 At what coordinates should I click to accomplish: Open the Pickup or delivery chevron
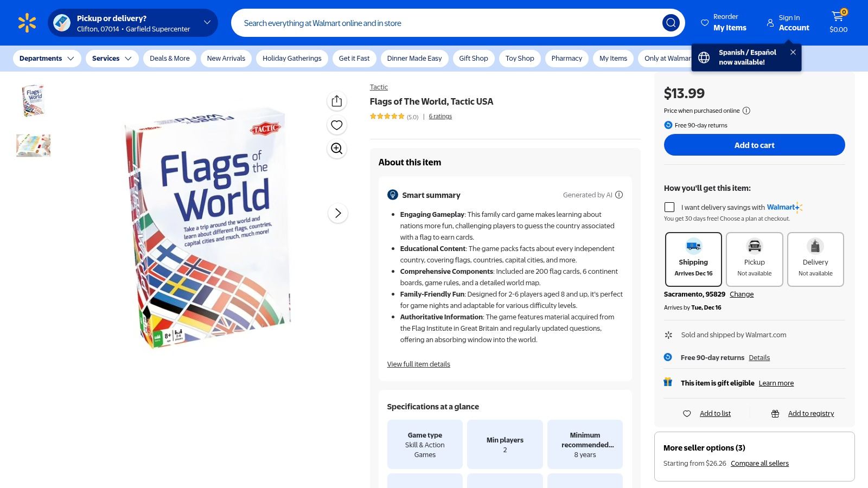point(206,22)
